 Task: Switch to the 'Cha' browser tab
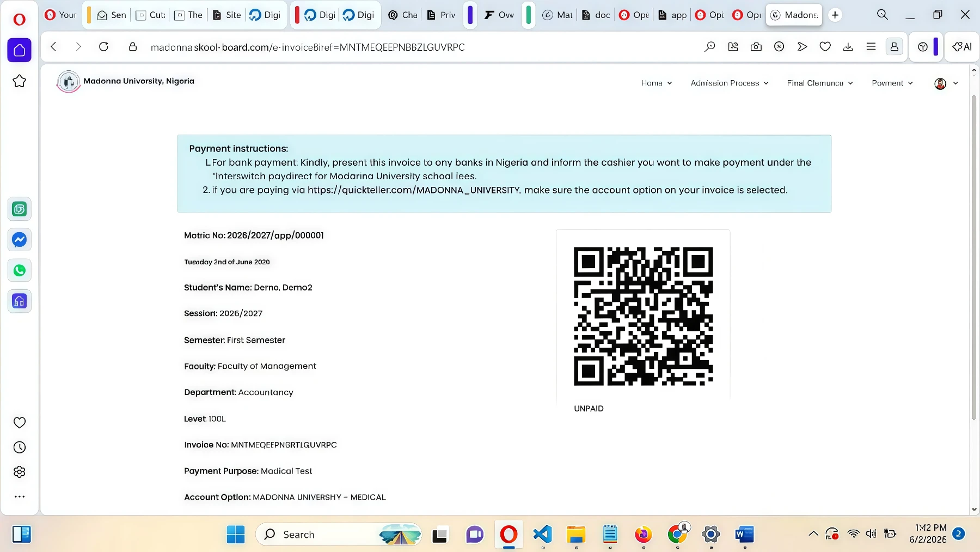click(403, 15)
